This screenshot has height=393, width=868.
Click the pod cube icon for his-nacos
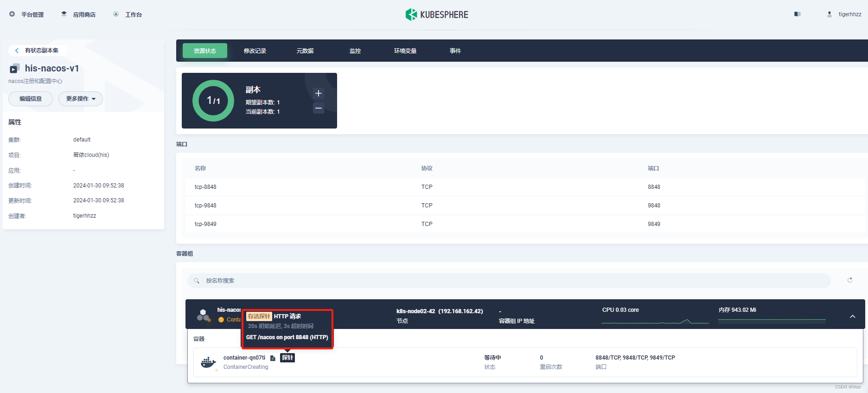click(204, 316)
